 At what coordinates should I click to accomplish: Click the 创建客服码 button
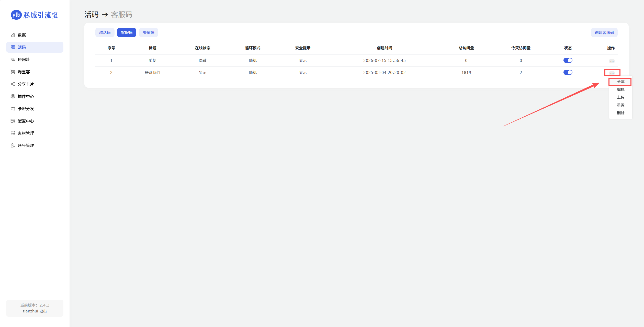[x=604, y=32]
